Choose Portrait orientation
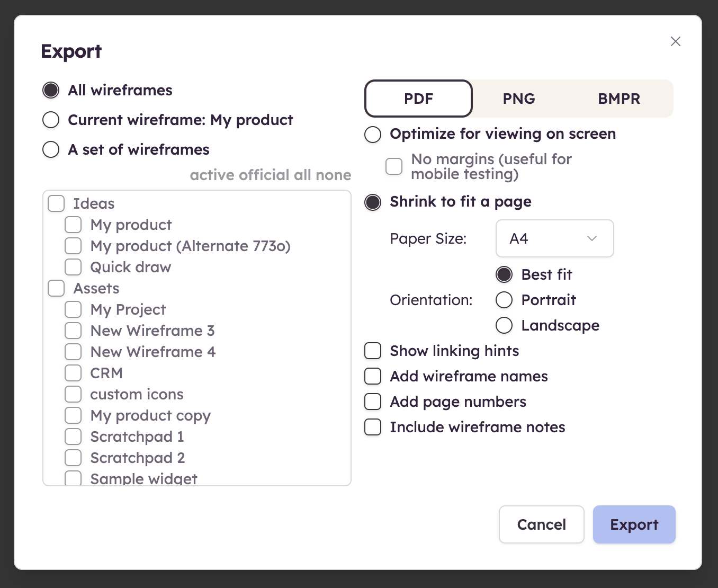The width and height of the screenshot is (718, 588). pyautogui.click(x=504, y=300)
